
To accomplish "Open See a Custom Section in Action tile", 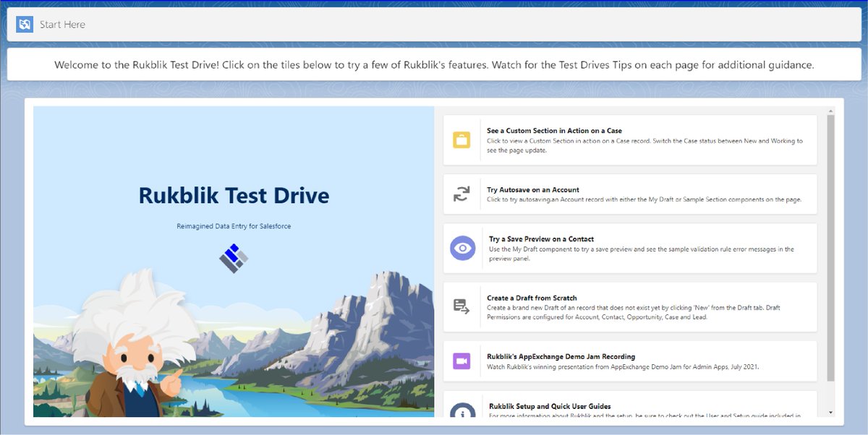I will 630,140.
